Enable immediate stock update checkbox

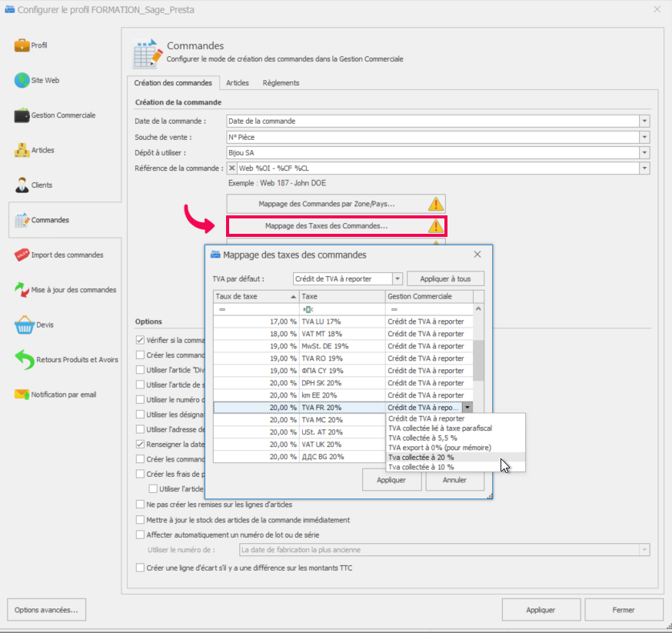[x=140, y=520]
